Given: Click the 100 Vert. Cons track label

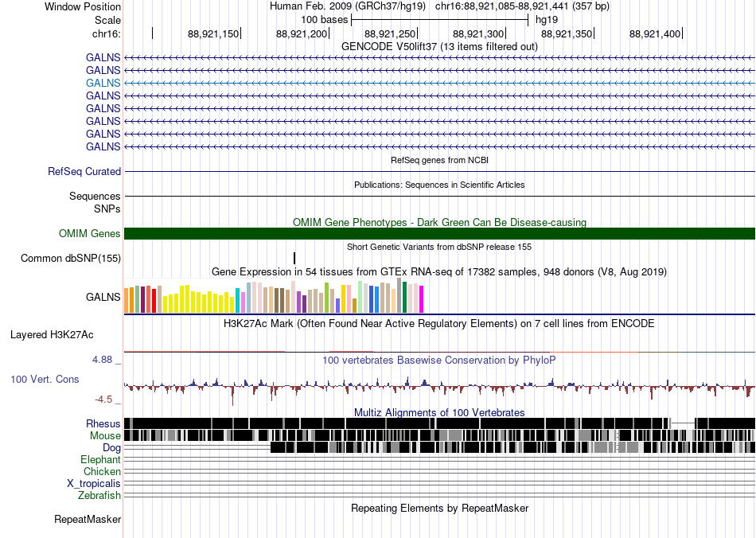Looking at the screenshot, I should tap(45, 379).
